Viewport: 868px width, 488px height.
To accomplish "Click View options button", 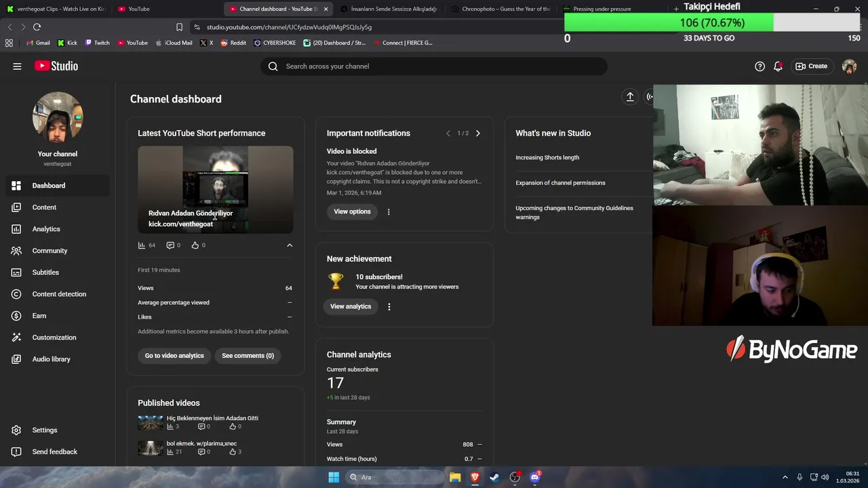I will pos(352,211).
